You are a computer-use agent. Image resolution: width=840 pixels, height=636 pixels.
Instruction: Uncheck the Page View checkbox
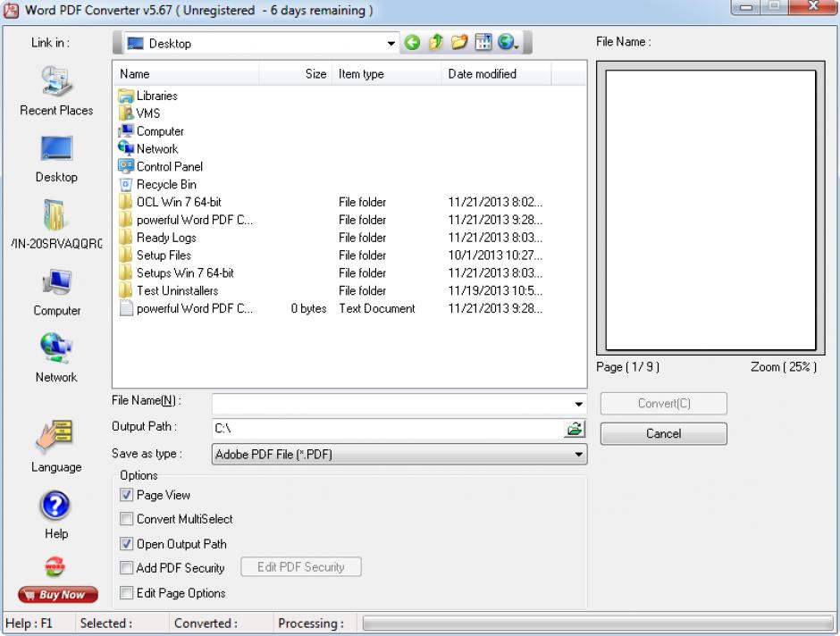click(127, 495)
